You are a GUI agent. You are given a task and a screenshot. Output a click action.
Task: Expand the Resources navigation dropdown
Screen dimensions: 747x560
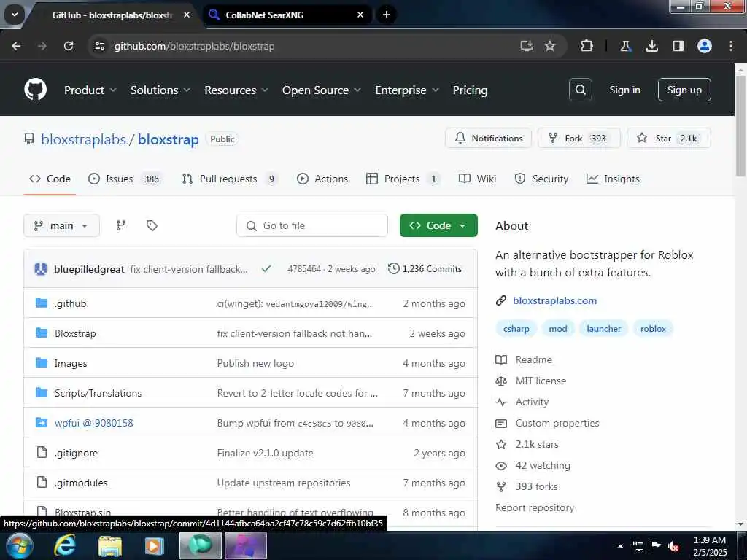click(x=236, y=90)
